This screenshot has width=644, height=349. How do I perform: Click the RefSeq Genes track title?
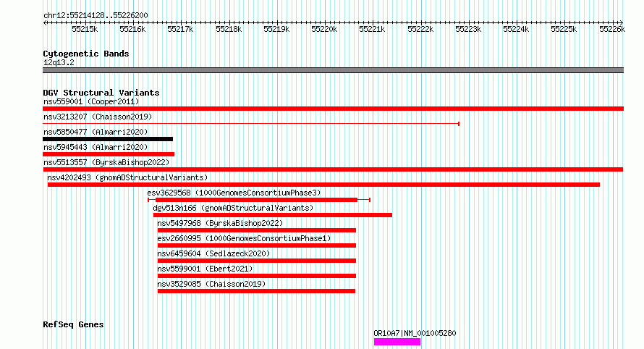(73, 324)
